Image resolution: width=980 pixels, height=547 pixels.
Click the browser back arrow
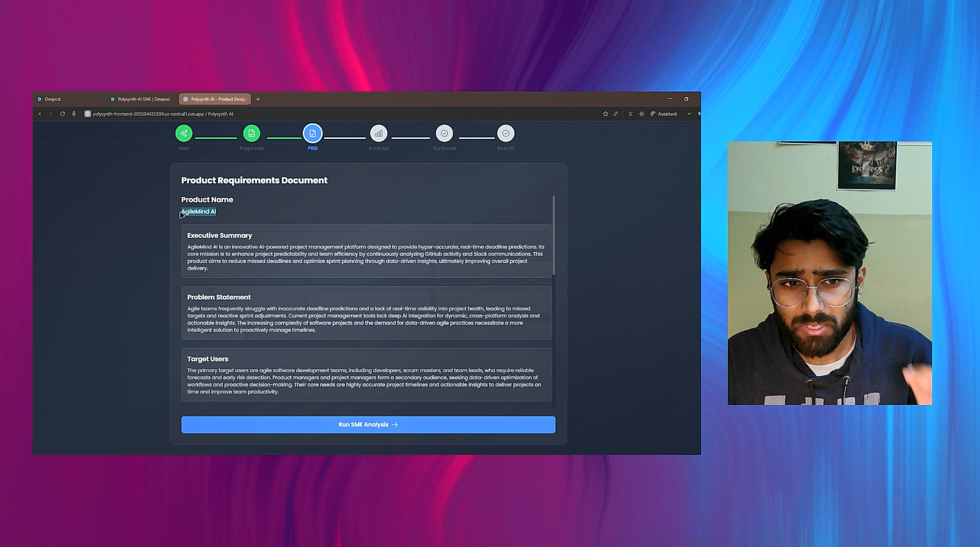(40, 114)
